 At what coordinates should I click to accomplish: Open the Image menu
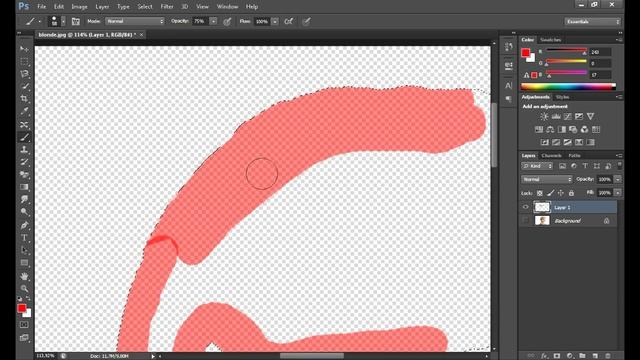pyautogui.click(x=79, y=7)
